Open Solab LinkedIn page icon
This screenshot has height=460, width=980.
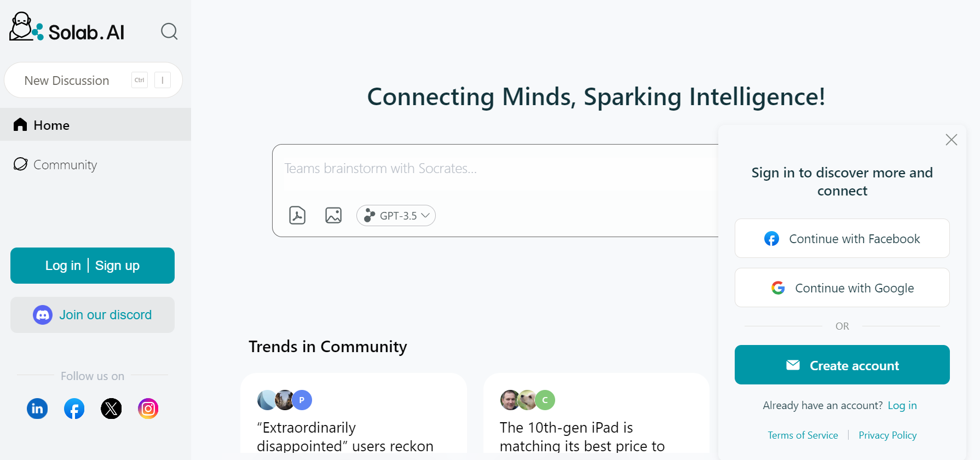click(x=37, y=409)
